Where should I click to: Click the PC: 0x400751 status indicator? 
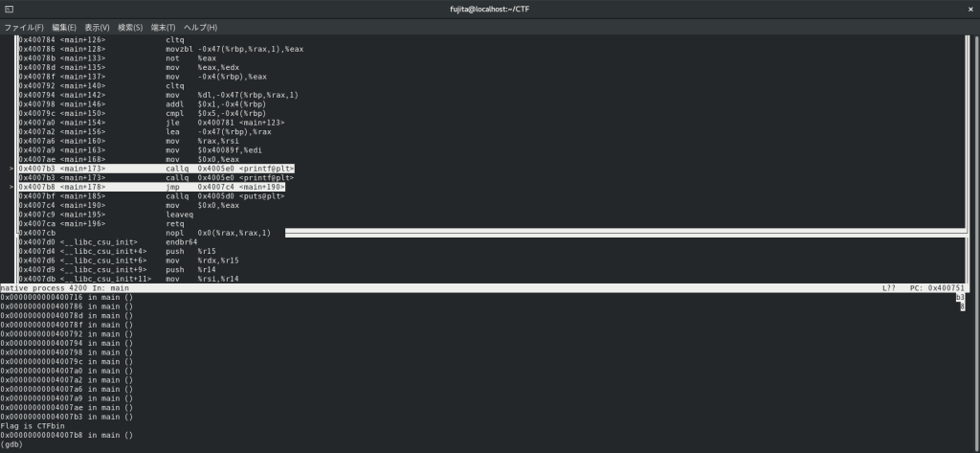[x=936, y=287]
